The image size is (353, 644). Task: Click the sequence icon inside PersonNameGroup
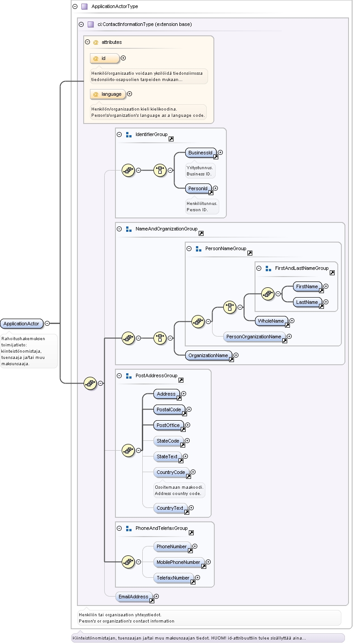tap(198, 321)
